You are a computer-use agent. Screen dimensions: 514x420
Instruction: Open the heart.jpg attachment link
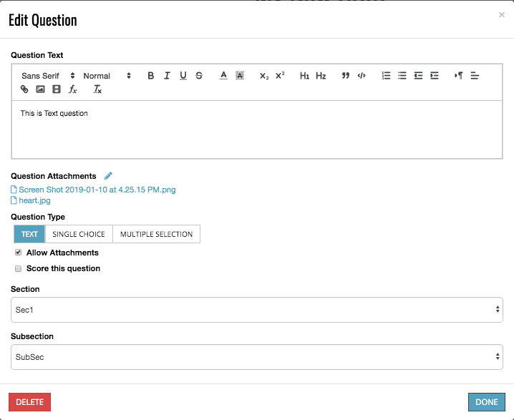tap(34, 200)
